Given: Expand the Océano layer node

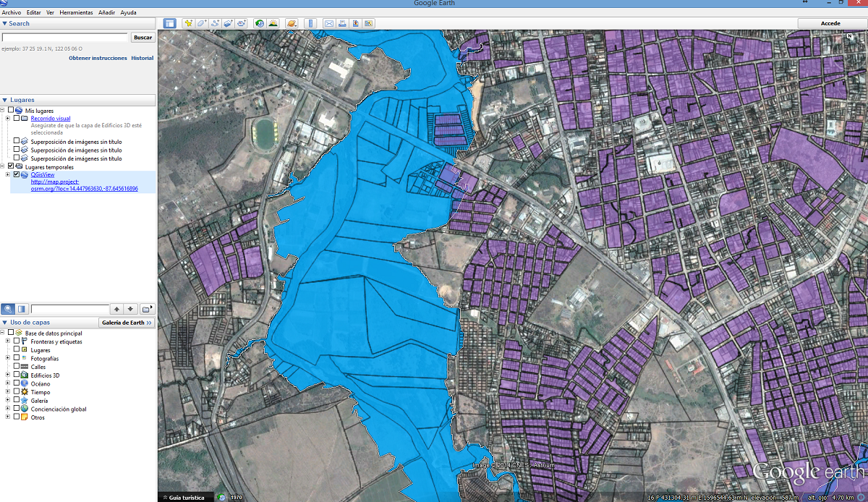Looking at the screenshot, I should (x=8, y=383).
